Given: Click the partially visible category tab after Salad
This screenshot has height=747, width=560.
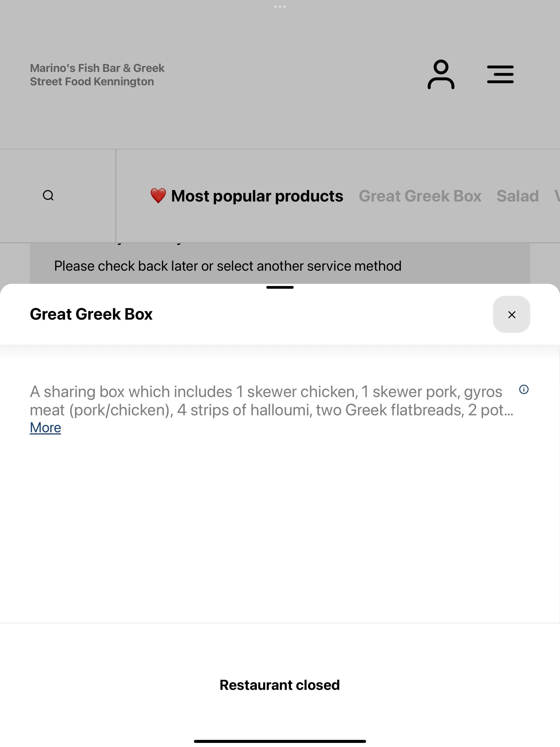Looking at the screenshot, I should (557, 196).
